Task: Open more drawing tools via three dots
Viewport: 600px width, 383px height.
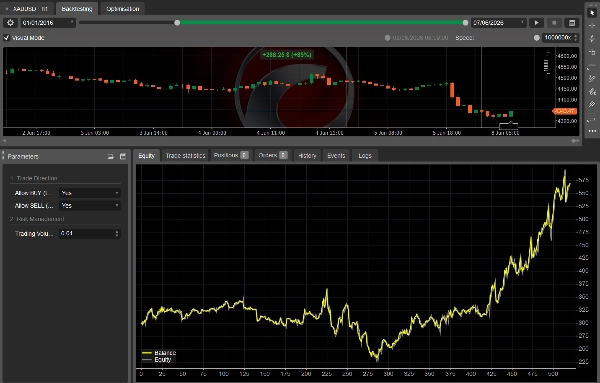Action: click(592, 131)
